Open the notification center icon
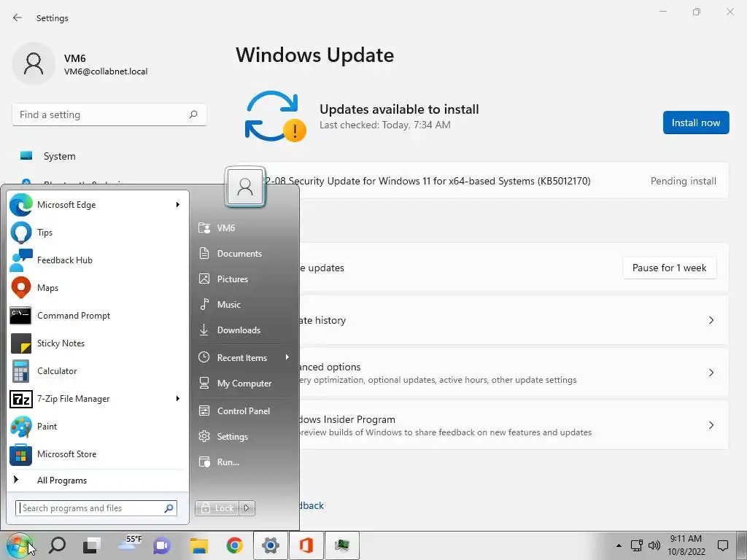747x560 pixels. pyautogui.click(x=723, y=545)
